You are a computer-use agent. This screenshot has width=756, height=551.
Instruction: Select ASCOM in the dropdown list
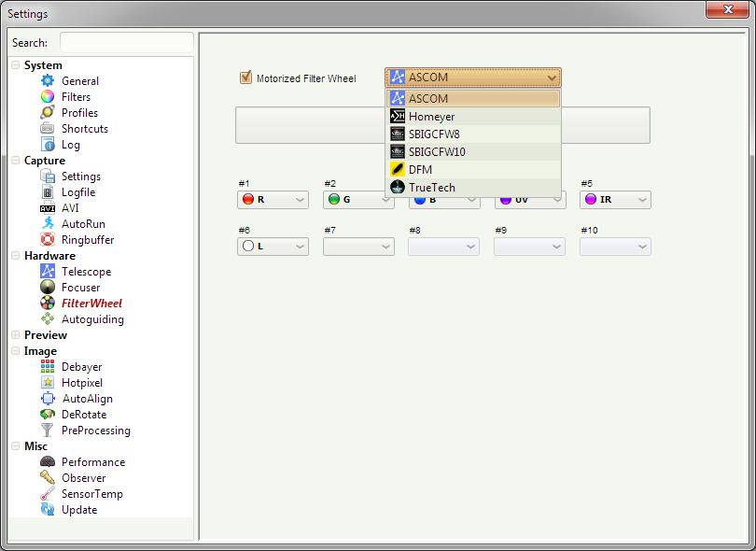click(473, 98)
